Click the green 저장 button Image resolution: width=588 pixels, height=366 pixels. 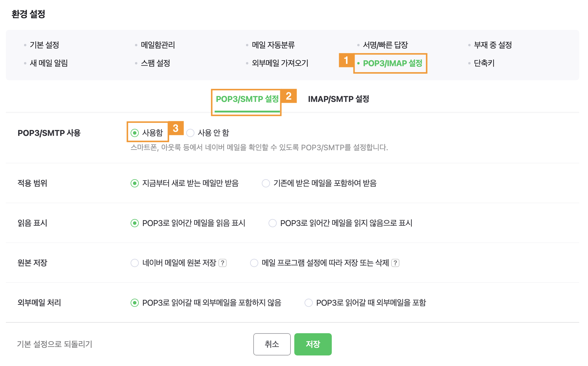coord(313,344)
